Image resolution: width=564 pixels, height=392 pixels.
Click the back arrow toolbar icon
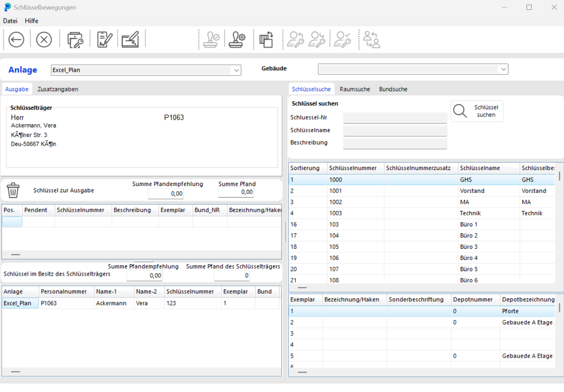point(16,39)
